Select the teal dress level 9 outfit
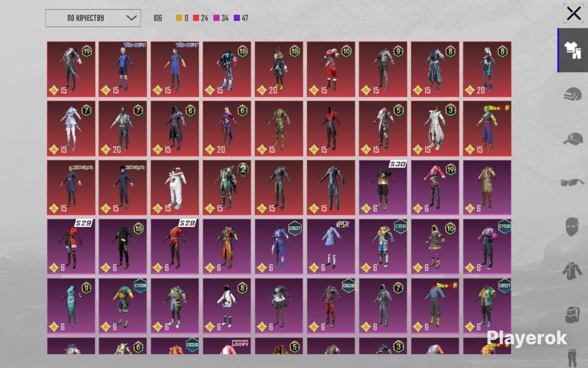588x368 pixels. 71,306
